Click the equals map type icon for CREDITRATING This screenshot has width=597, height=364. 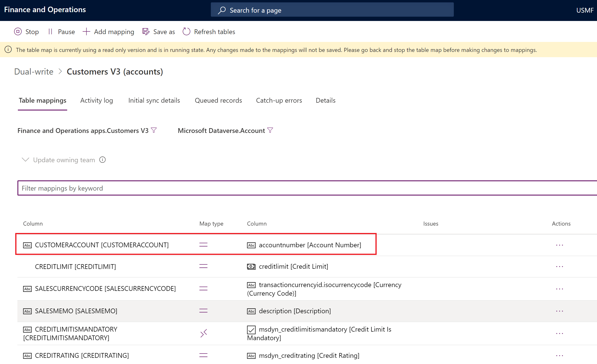point(203,355)
